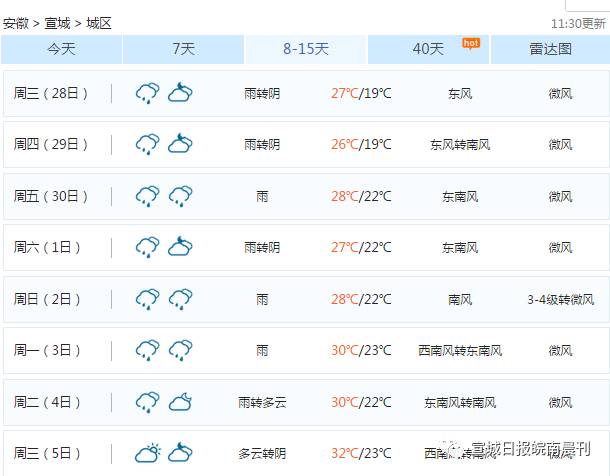The height and width of the screenshot is (476, 610).
Task: Click first rain icon for 周日 2日
Action: 147,299
